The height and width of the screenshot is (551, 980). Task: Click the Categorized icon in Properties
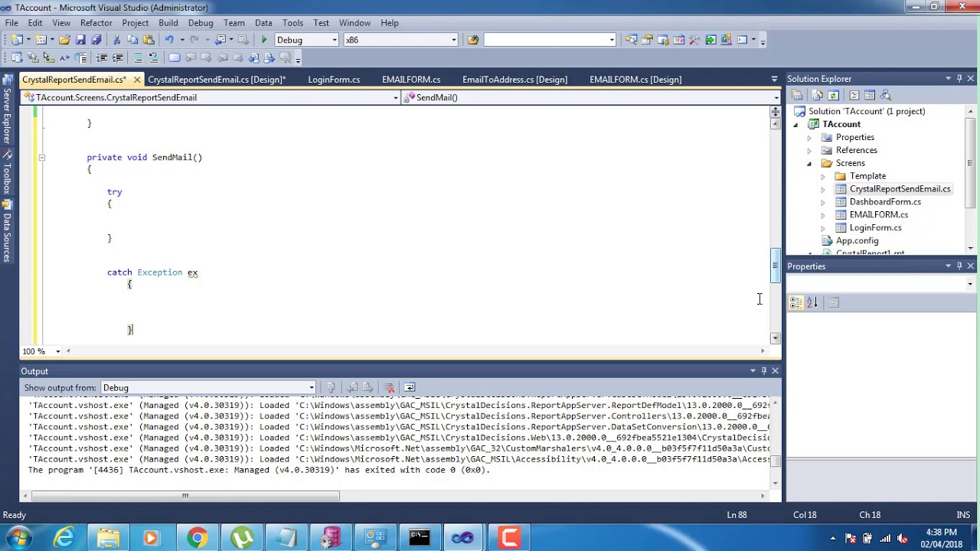pos(796,302)
